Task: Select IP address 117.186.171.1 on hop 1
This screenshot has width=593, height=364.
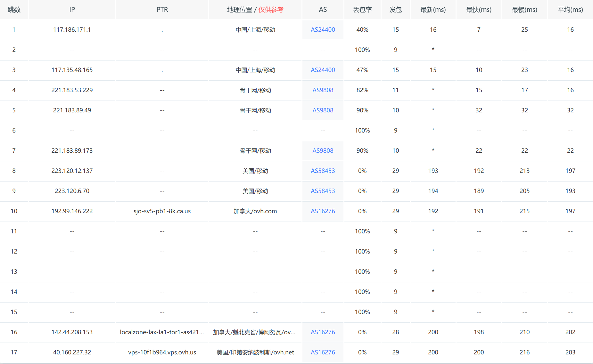Action: (72, 29)
